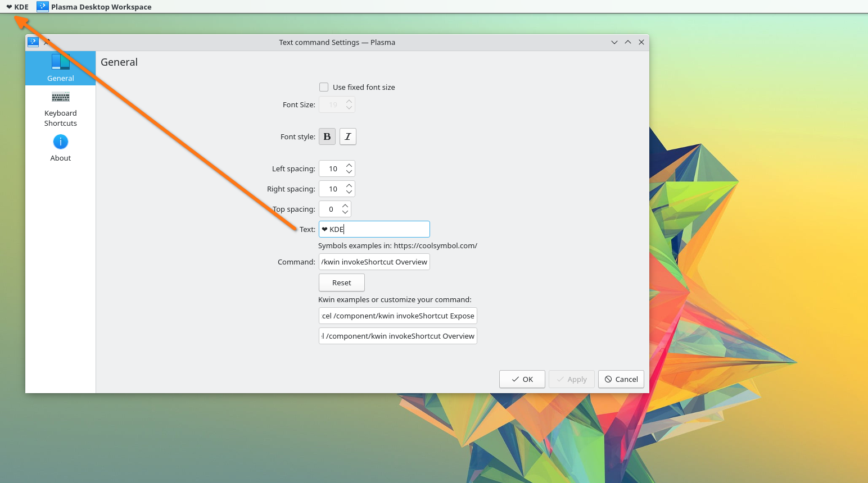This screenshot has height=483, width=868.
Task: Decrease Top spacing value
Action: coord(345,212)
